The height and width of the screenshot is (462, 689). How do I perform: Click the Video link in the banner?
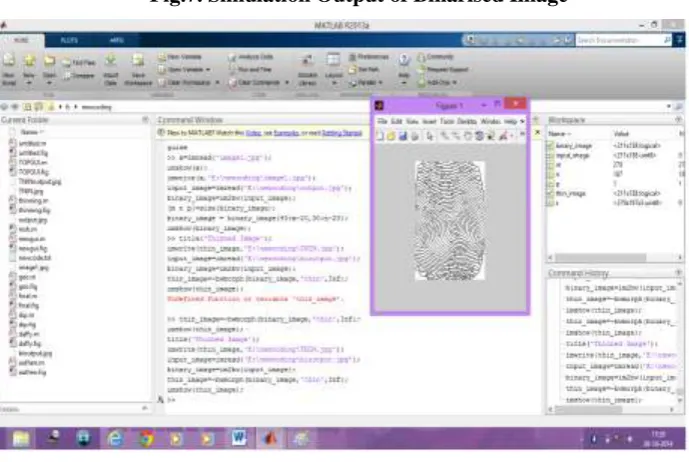254,133
